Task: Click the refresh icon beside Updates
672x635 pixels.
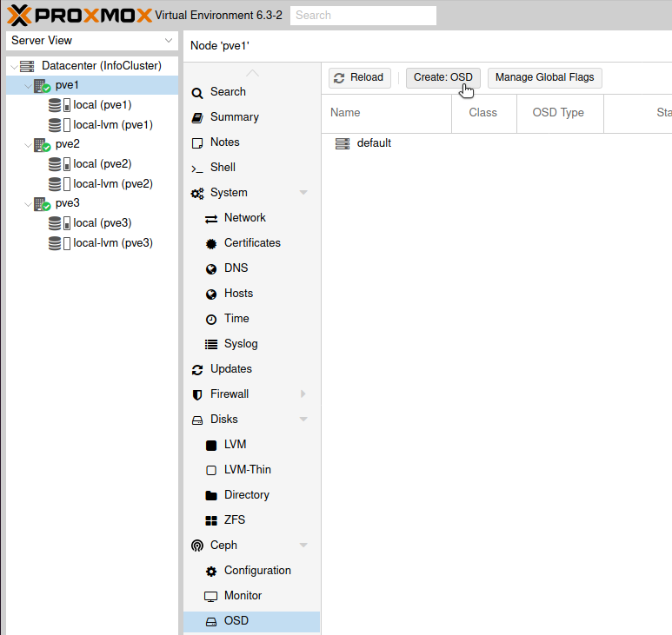Action: tap(197, 370)
